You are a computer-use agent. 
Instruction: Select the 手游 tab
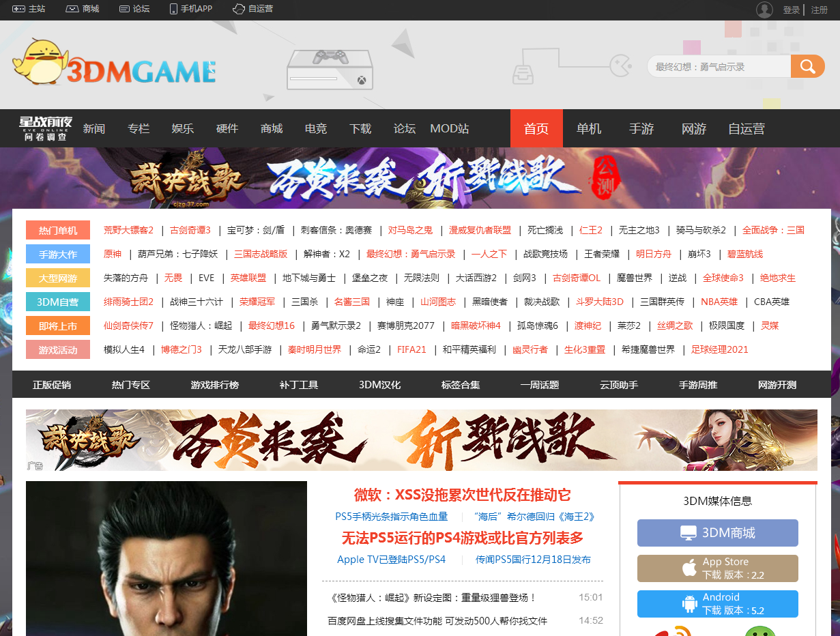pyautogui.click(x=641, y=128)
